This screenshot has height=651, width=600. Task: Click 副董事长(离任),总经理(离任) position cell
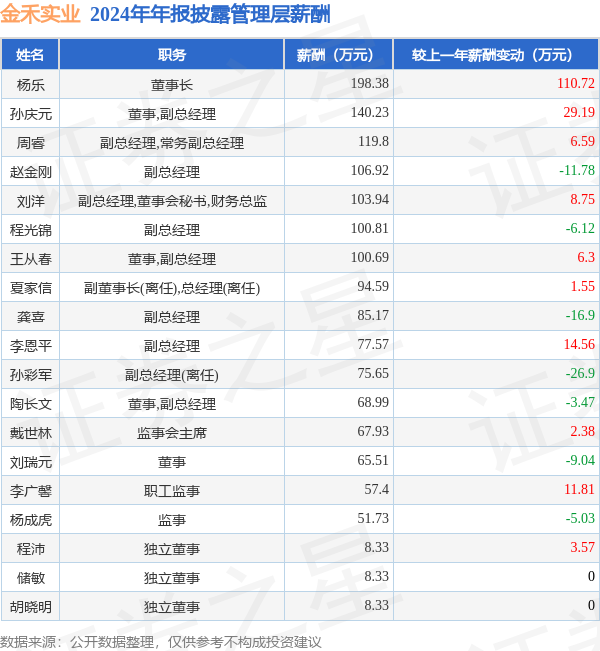(x=171, y=288)
